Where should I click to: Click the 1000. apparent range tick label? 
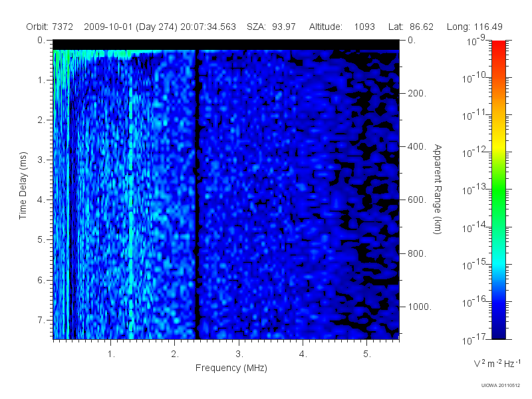[x=420, y=307]
